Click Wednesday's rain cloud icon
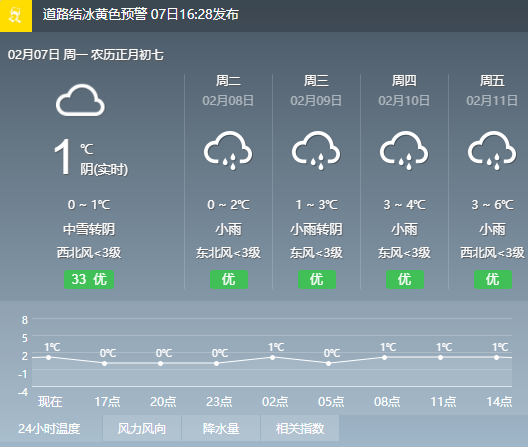Image resolution: width=528 pixels, height=447 pixels. 316,150
